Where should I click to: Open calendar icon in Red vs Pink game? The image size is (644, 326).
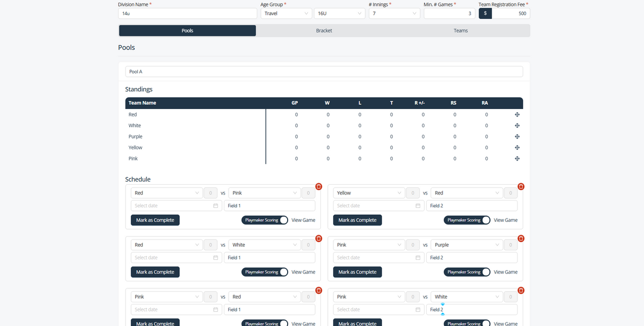[216, 206]
